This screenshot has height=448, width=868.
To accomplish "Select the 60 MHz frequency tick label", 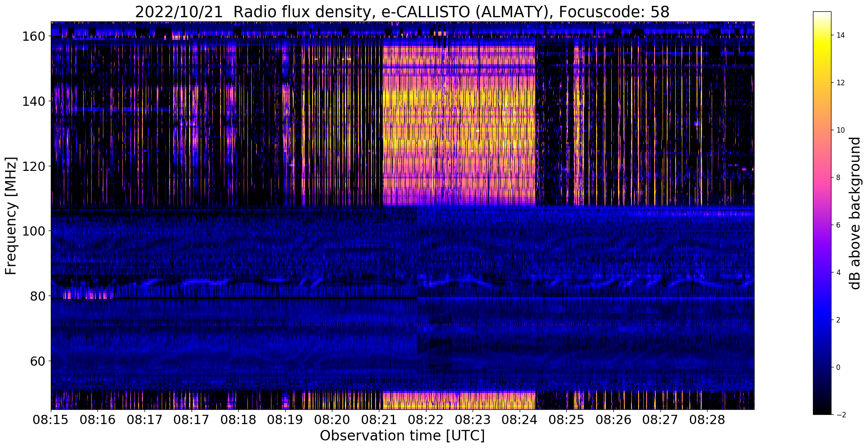I will coord(38,361).
